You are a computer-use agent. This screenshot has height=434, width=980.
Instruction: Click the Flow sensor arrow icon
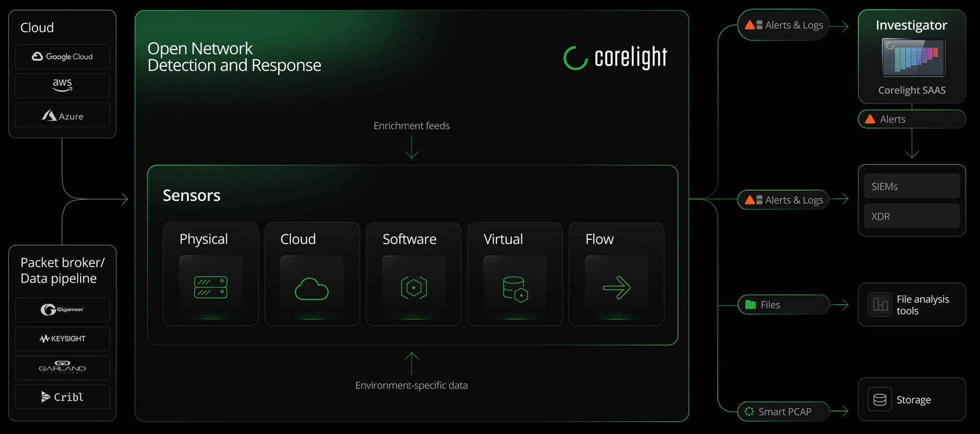616,288
